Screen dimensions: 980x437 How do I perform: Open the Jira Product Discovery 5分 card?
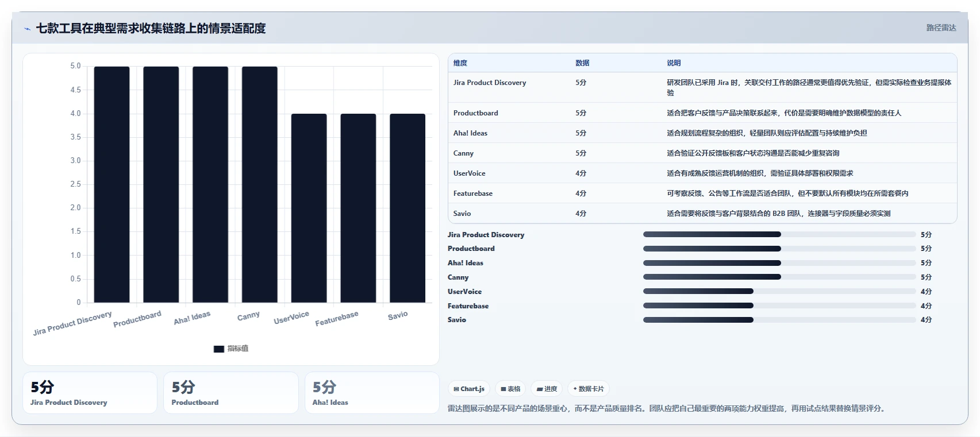(x=90, y=393)
